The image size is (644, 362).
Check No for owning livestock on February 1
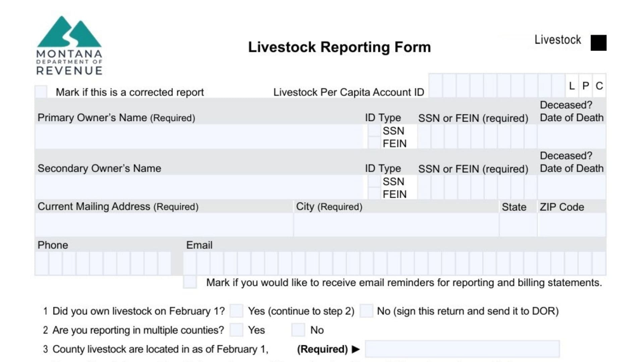pyautogui.click(x=367, y=311)
